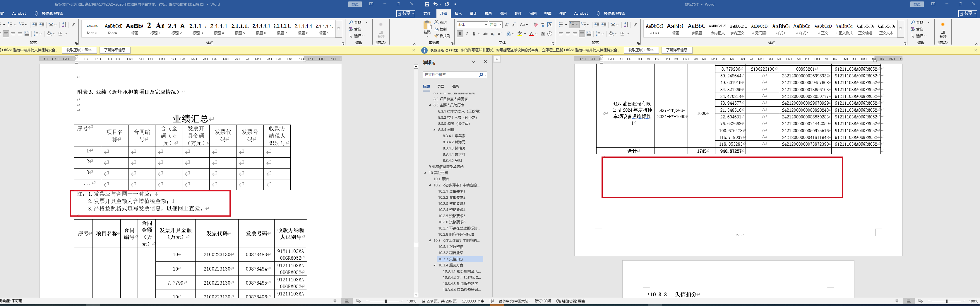The width and height of the screenshot is (980, 306).
Task: Open the navigation pane options dropdown
Action: (x=473, y=62)
